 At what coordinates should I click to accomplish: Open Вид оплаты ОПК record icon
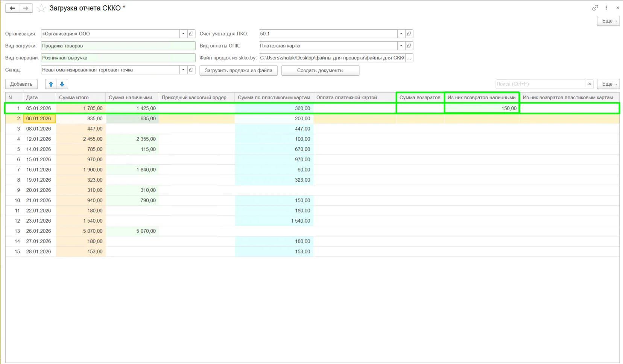tap(409, 46)
